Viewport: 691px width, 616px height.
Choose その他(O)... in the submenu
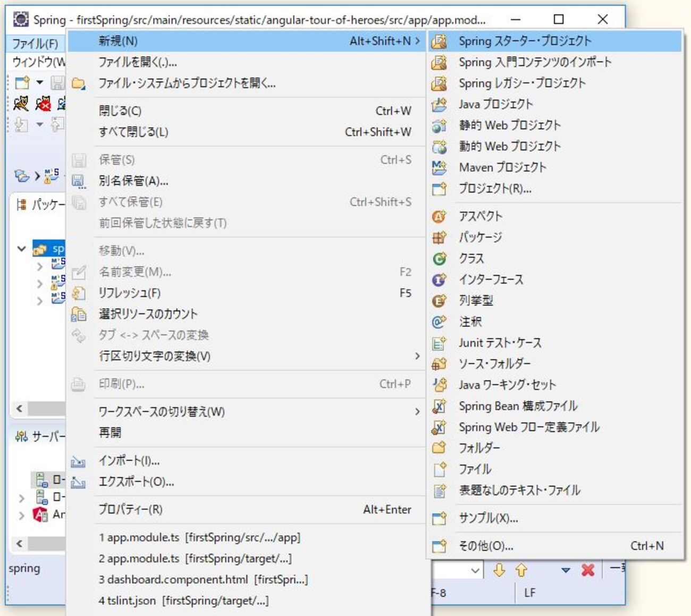pyautogui.click(x=555, y=546)
